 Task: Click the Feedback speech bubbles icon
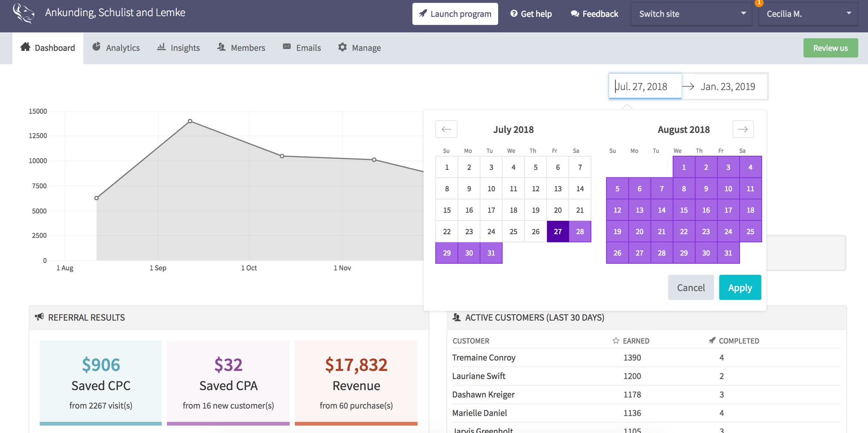tap(575, 14)
